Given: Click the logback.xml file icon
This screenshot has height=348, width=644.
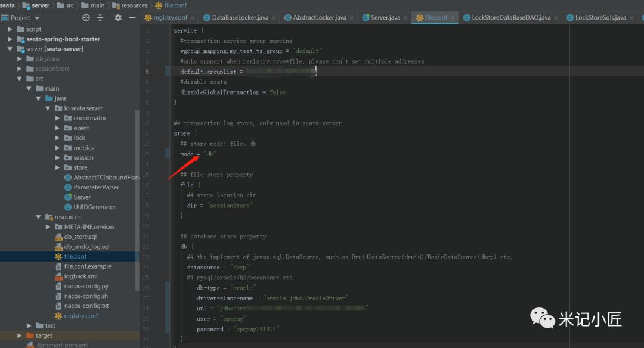Looking at the screenshot, I should coord(58,276).
